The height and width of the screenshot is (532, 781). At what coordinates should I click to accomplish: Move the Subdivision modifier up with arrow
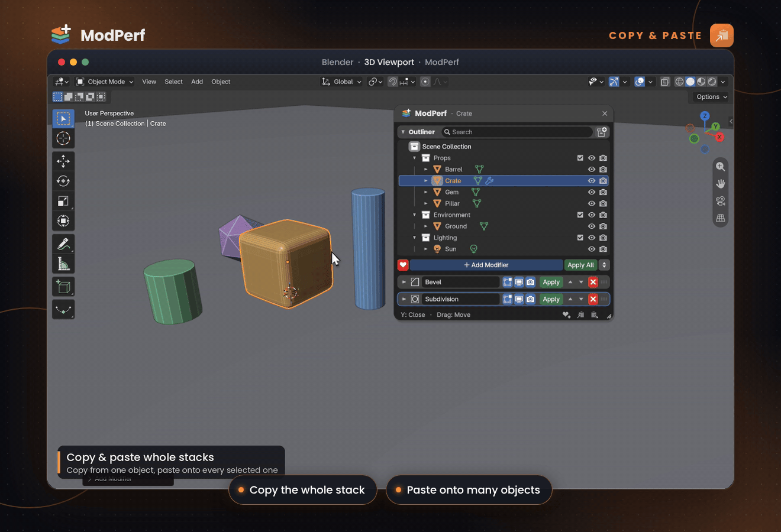(x=570, y=299)
